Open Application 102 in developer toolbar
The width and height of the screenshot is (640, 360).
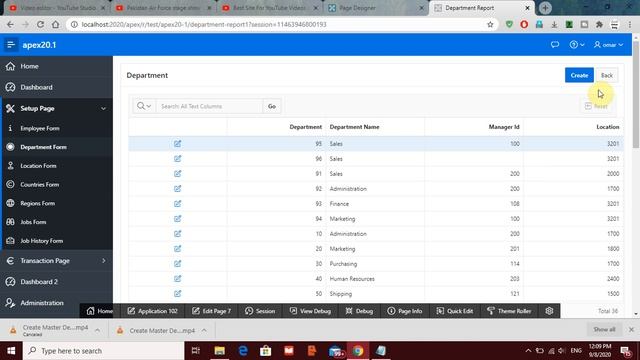[152, 311]
